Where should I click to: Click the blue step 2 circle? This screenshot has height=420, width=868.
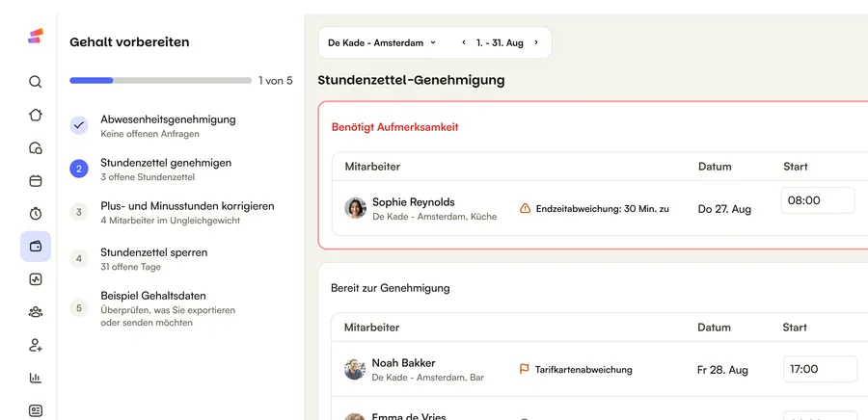pos(79,170)
